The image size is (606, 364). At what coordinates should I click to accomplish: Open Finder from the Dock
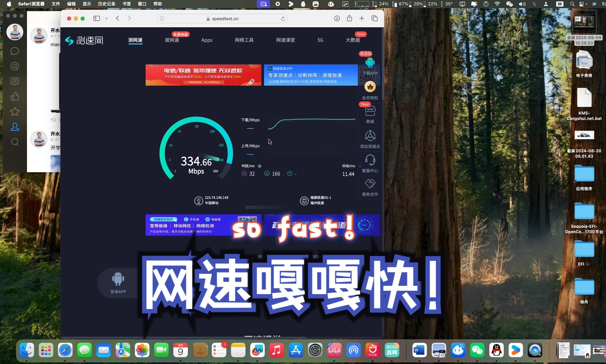click(27, 351)
